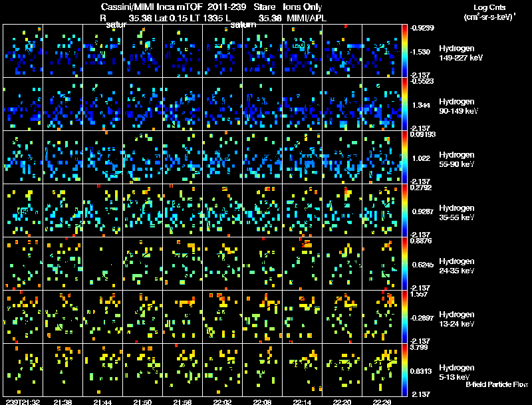Viewport: 532px width, 405px height.
Task: Click the '1.344' colorbar value
Action: pos(422,105)
